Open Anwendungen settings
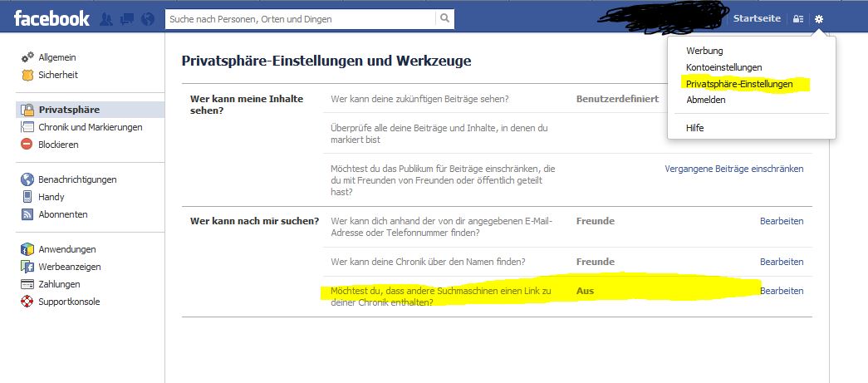Viewport: 868px width, 383px height. coord(67,249)
